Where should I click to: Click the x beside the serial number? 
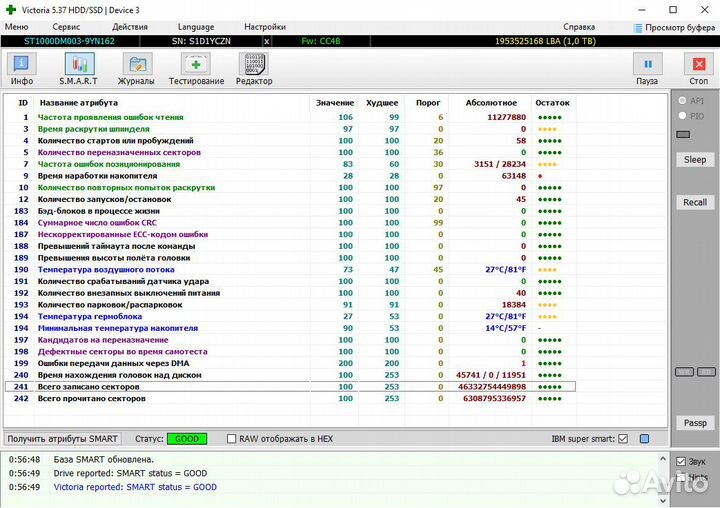[x=266, y=42]
